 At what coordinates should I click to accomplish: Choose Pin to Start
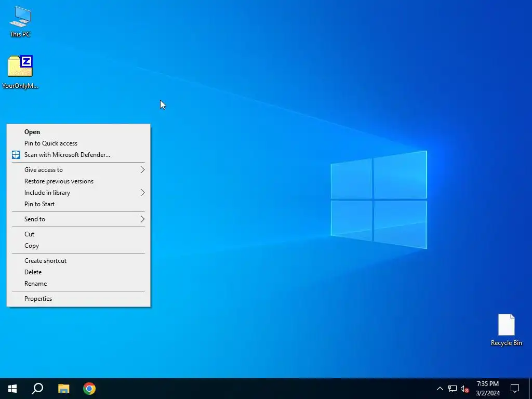click(78, 204)
